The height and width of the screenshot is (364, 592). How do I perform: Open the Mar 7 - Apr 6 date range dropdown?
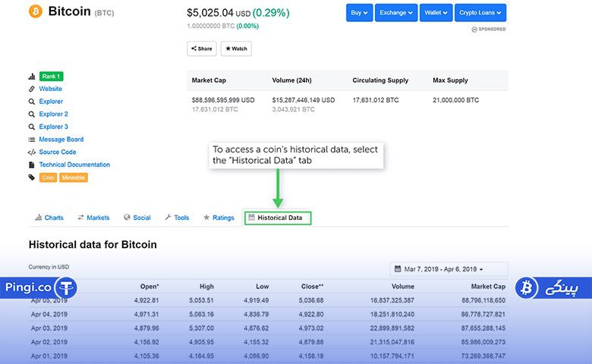click(449, 269)
